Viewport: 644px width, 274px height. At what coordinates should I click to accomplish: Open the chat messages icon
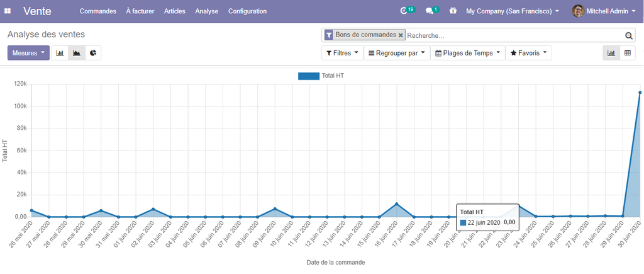coord(430,11)
